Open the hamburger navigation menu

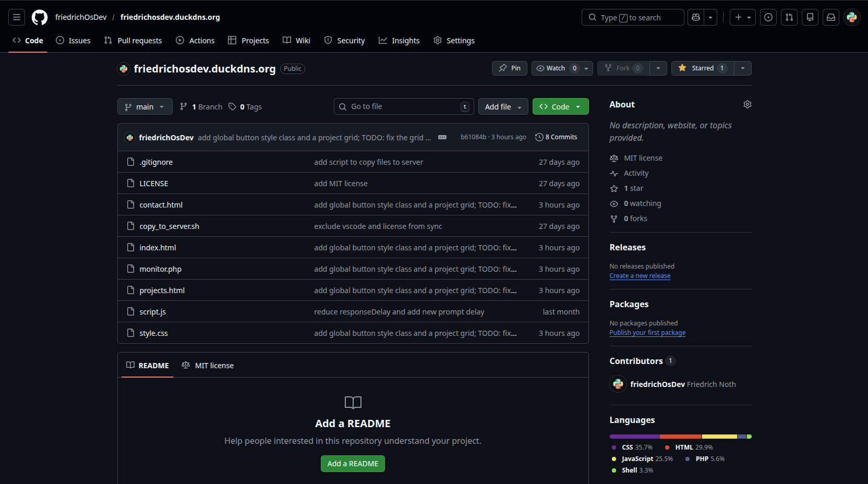pyautogui.click(x=17, y=17)
